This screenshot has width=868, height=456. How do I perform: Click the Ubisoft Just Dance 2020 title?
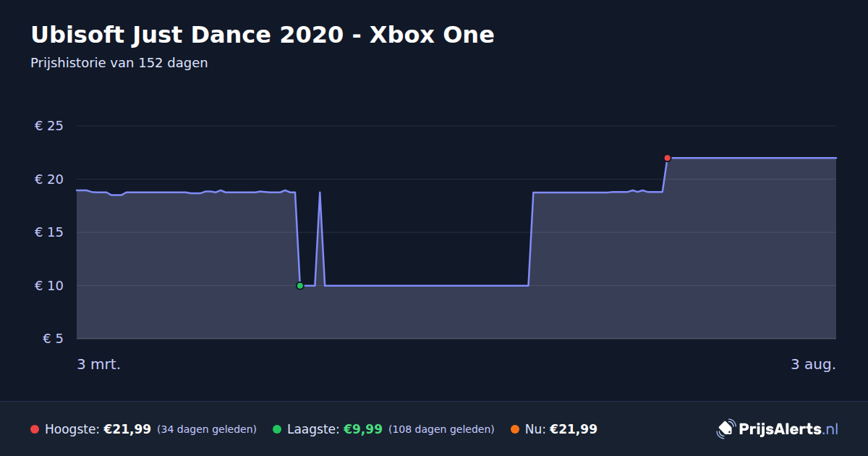click(x=263, y=35)
